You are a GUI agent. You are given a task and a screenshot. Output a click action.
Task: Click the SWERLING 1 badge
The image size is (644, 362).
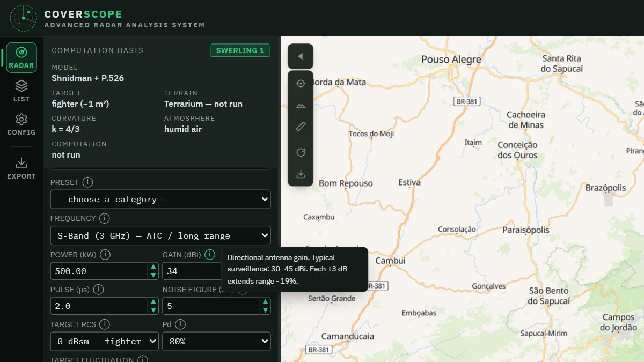(240, 50)
